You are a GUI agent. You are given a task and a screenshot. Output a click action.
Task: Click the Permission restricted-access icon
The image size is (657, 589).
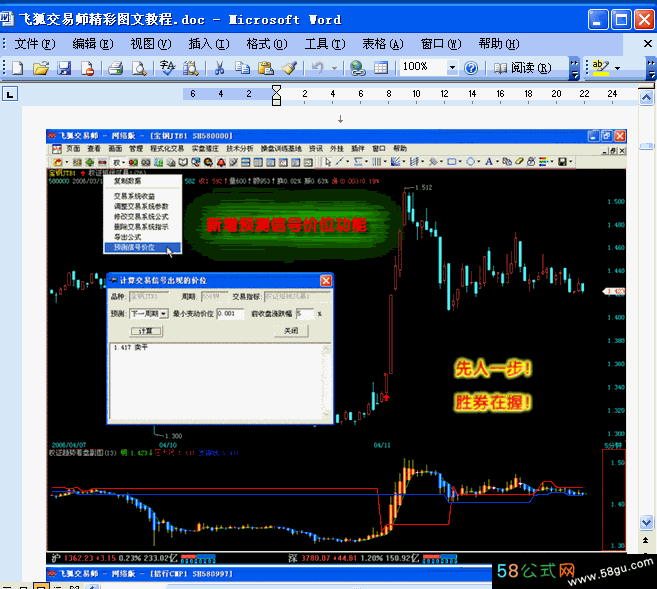point(88,68)
